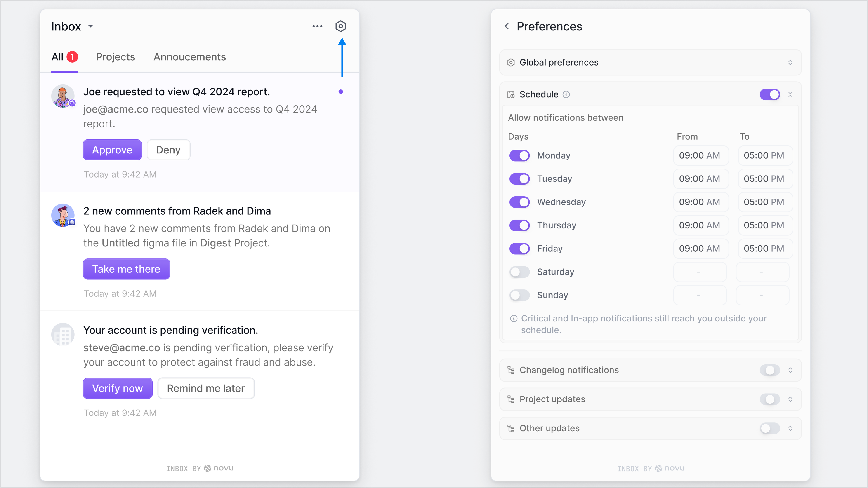868x488 pixels.
Task: Expand Project updates channel options
Action: pyautogui.click(x=790, y=399)
